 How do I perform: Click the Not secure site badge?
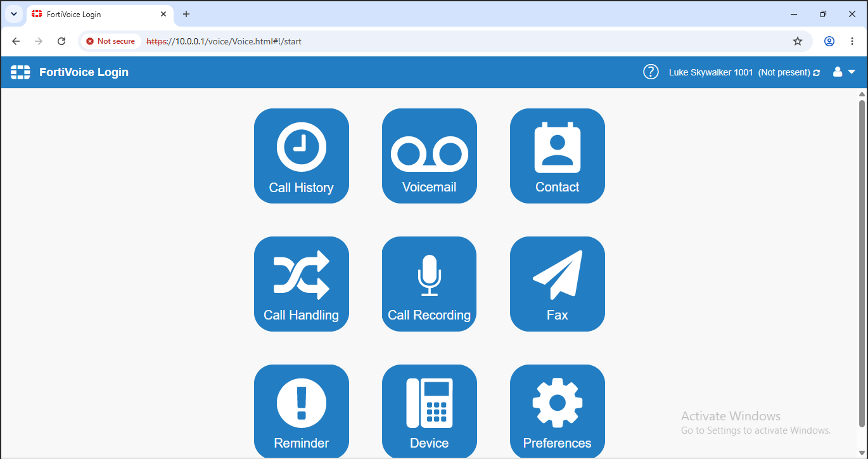(x=111, y=41)
